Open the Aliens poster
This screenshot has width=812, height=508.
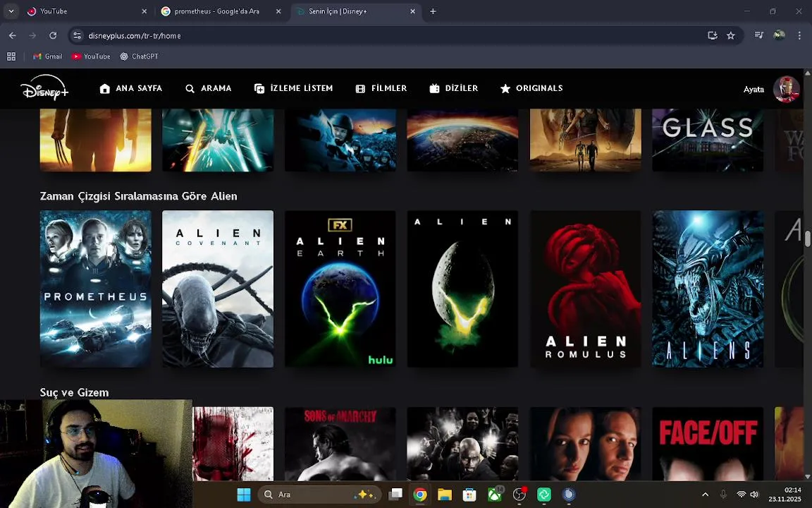tap(708, 289)
